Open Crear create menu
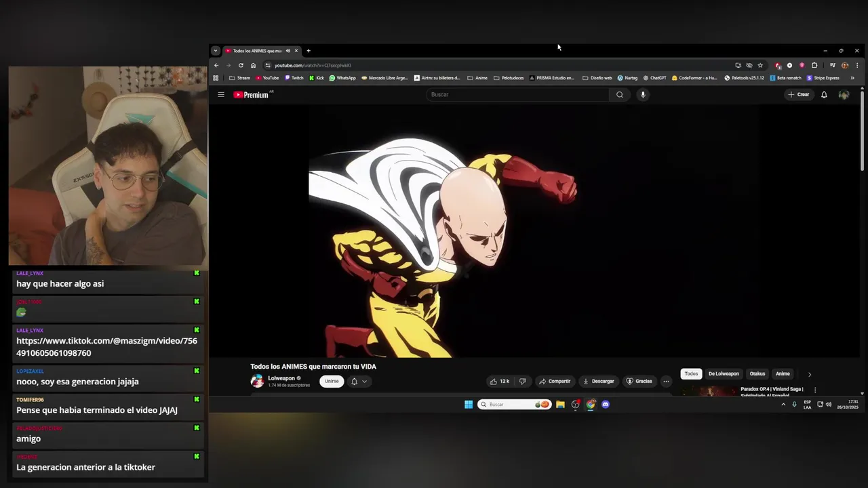 (799, 95)
